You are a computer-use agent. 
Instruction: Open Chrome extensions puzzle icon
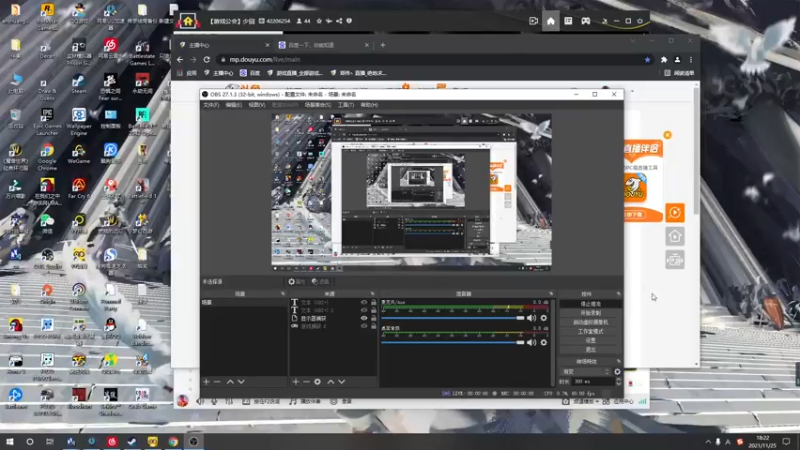(664, 60)
